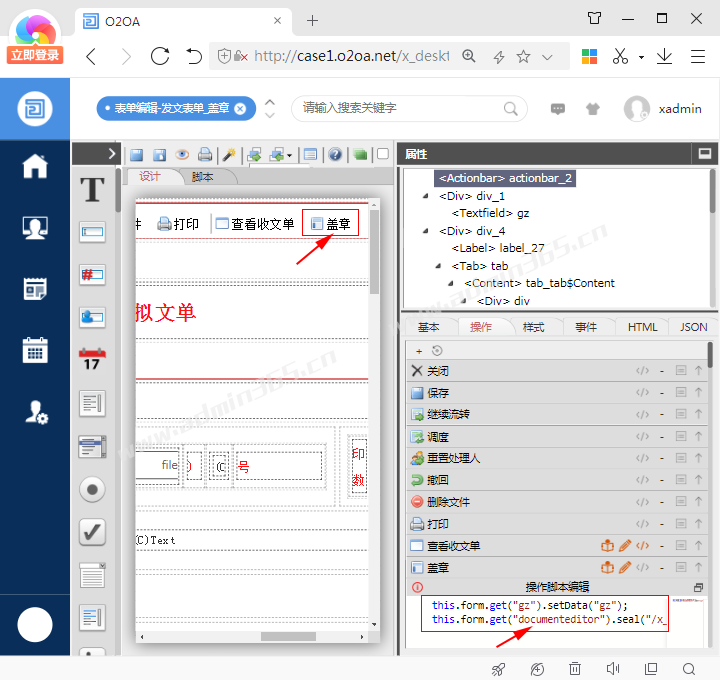Select the 删除文件 action row
Viewport: 720px width, 680px height.
tap(557, 502)
